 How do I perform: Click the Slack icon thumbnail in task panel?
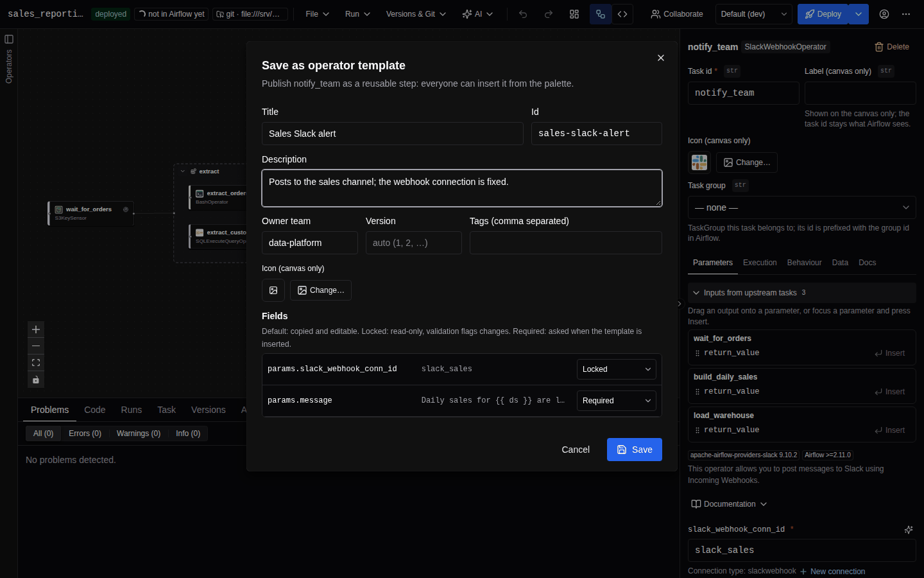pyautogui.click(x=699, y=162)
